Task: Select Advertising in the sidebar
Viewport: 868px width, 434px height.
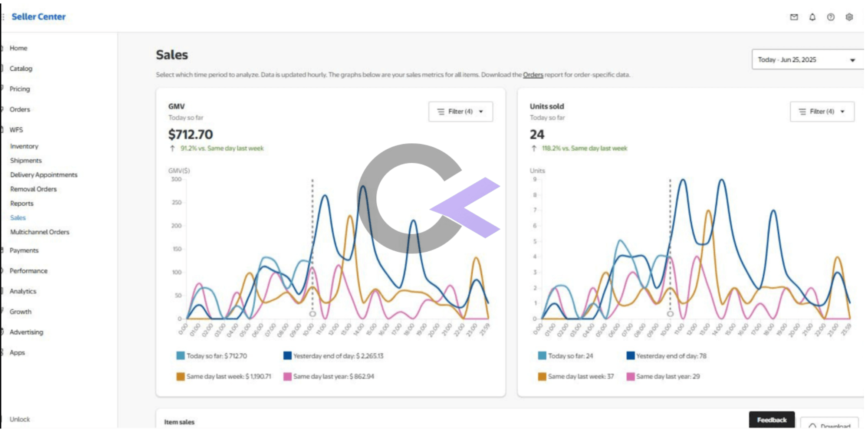Action: (26, 332)
